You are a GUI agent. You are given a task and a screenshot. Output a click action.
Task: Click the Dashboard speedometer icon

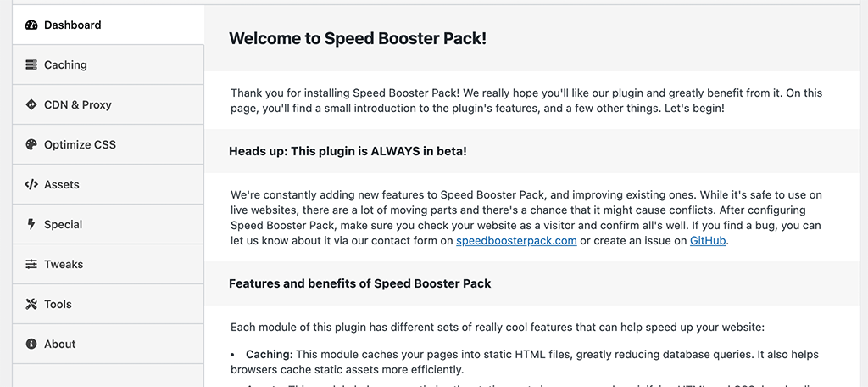pos(31,25)
